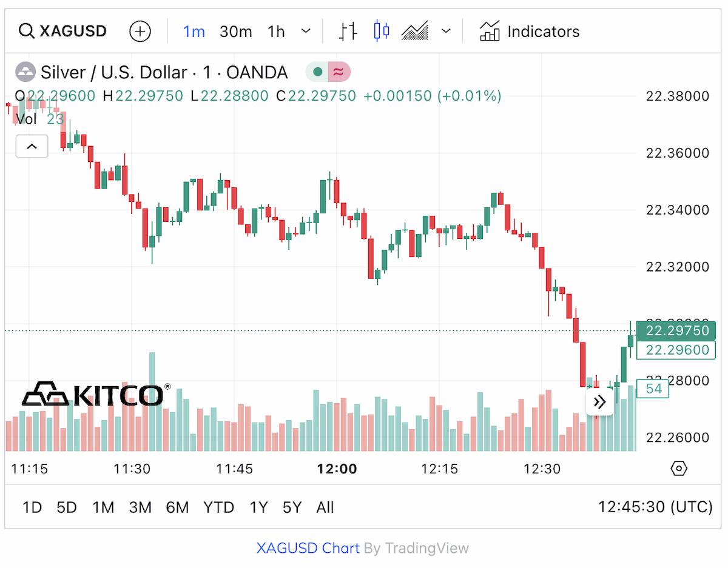Click the compare or add symbol plus icon

coord(140,31)
